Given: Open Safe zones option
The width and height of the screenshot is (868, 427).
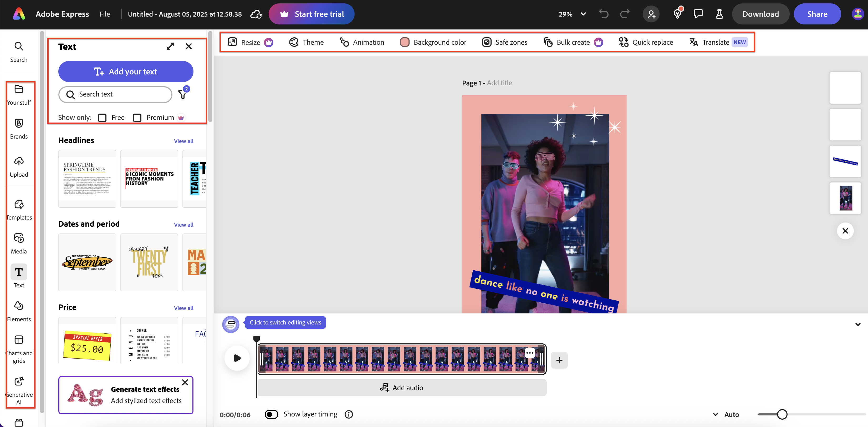Looking at the screenshot, I should point(504,42).
